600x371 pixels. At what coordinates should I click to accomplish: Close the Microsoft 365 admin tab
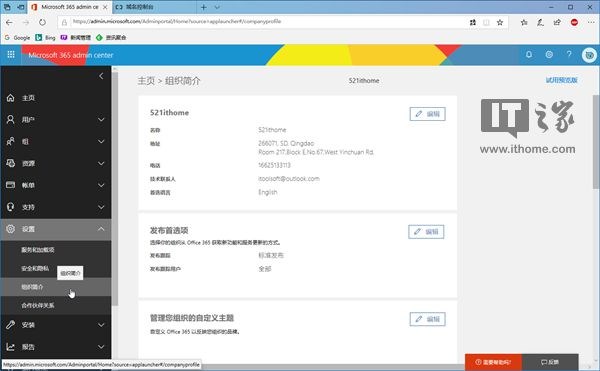pos(105,7)
